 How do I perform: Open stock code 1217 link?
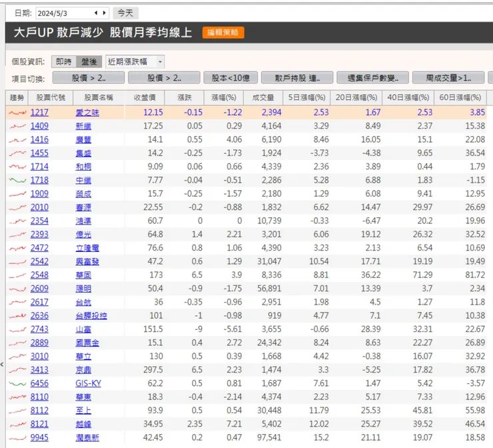pos(39,112)
